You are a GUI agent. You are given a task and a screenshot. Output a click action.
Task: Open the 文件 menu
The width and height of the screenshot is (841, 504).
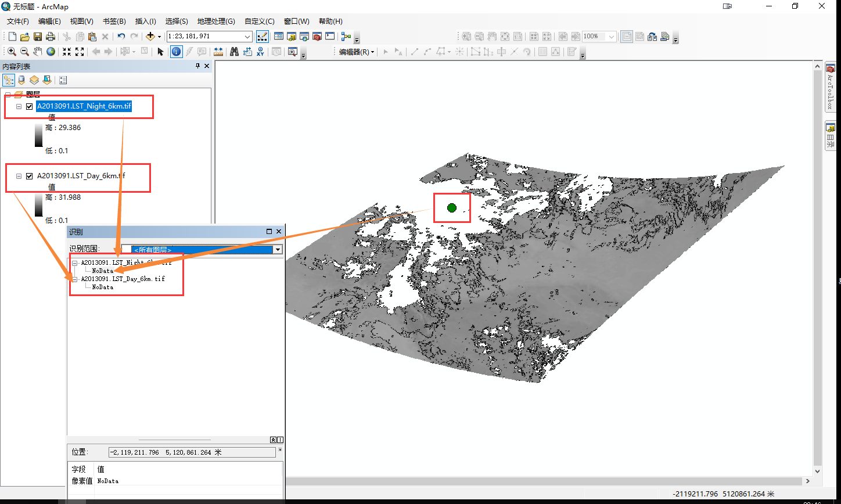(x=17, y=21)
